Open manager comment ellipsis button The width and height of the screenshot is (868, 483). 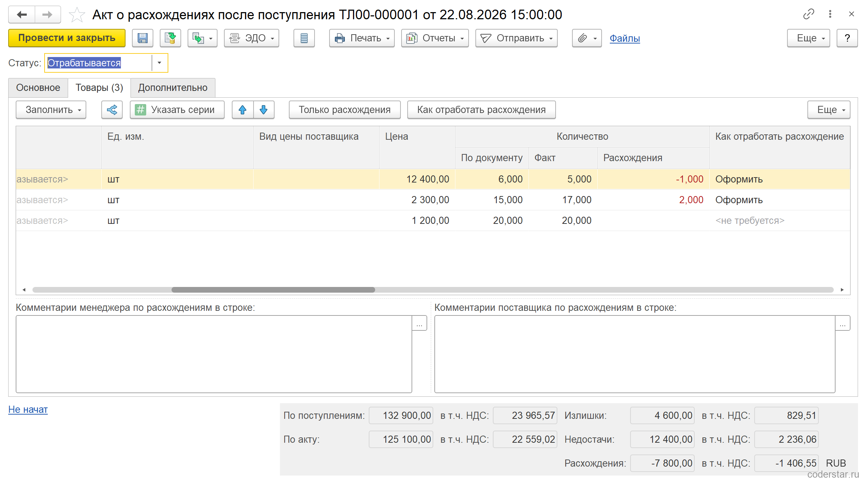point(419,323)
